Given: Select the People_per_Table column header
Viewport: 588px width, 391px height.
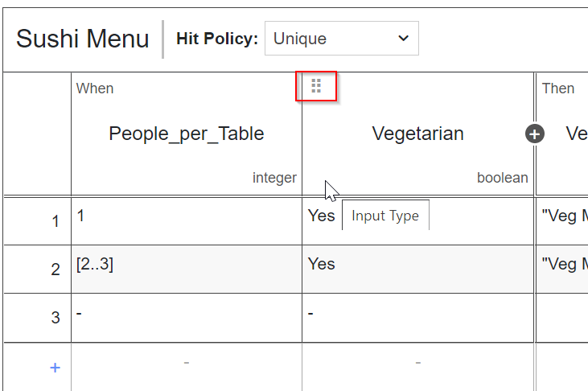Looking at the screenshot, I should (x=186, y=134).
